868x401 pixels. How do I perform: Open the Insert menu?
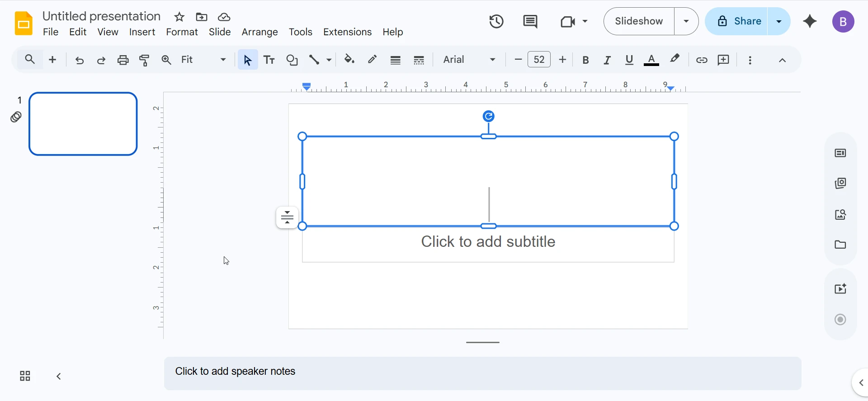coord(142,32)
